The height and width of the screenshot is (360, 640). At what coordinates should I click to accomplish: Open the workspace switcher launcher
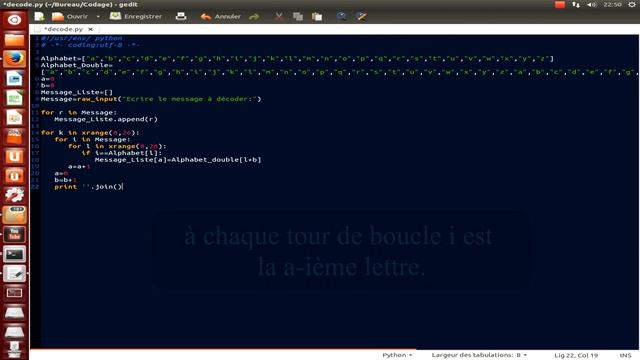click(x=14, y=293)
